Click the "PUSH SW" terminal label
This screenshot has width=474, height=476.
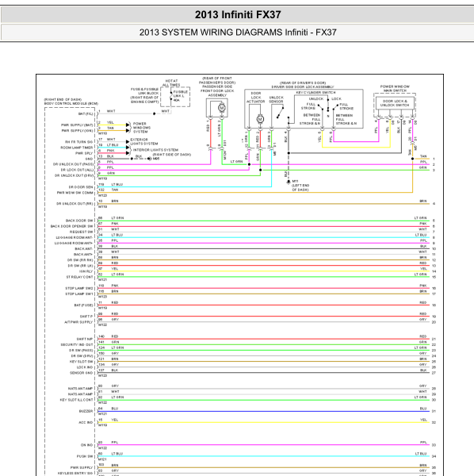(x=85, y=456)
